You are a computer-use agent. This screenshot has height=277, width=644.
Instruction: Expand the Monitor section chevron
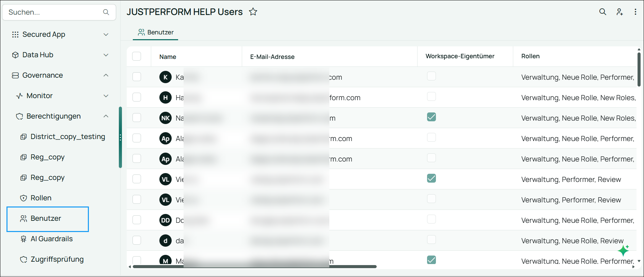[x=106, y=96]
